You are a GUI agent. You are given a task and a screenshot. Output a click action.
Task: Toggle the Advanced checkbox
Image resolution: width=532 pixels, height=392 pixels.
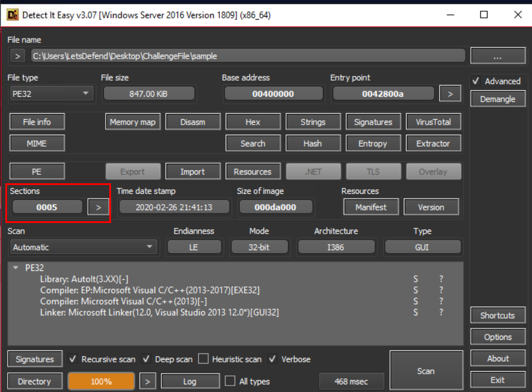476,81
